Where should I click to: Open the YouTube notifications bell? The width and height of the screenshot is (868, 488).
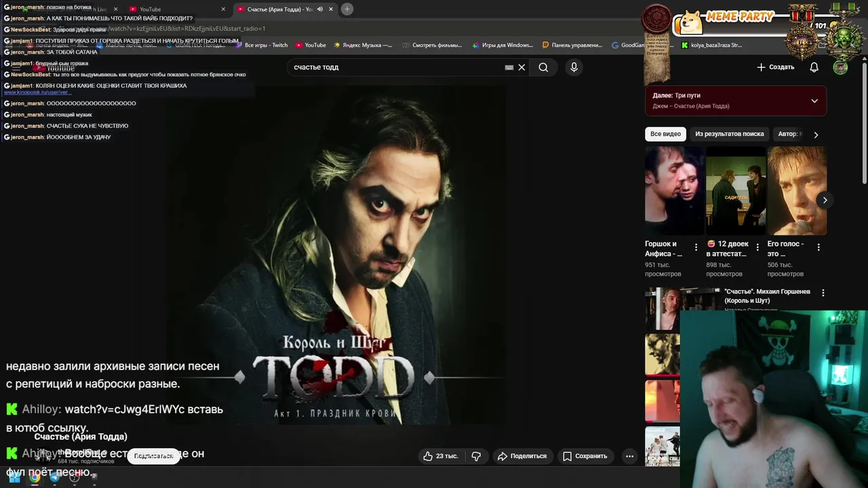coord(814,67)
